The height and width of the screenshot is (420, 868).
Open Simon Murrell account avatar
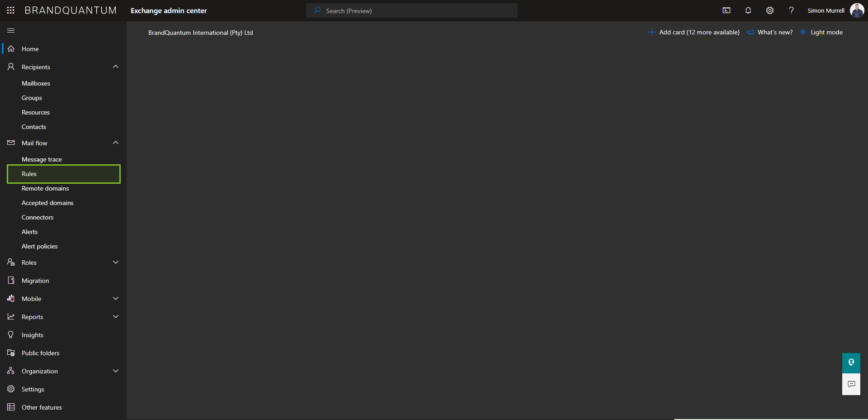[x=857, y=10]
